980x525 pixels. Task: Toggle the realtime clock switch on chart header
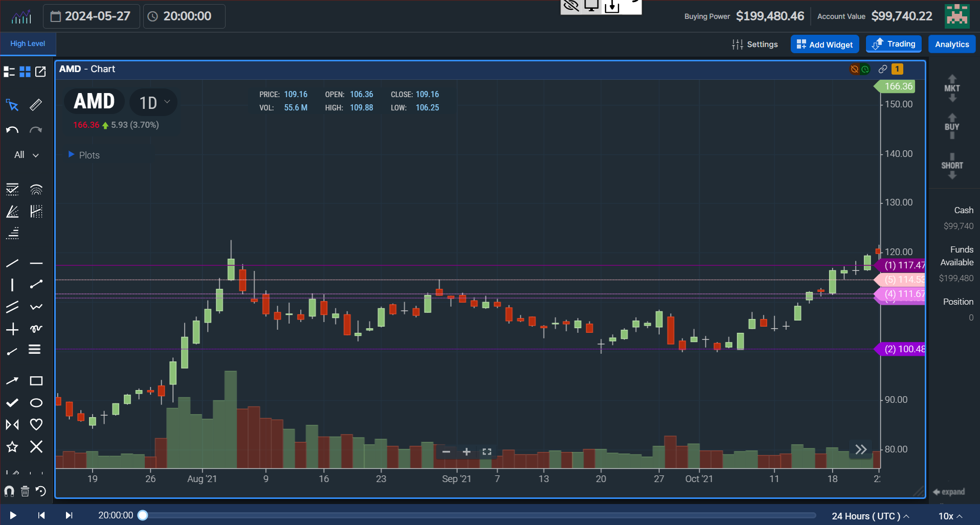[x=865, y=69]
